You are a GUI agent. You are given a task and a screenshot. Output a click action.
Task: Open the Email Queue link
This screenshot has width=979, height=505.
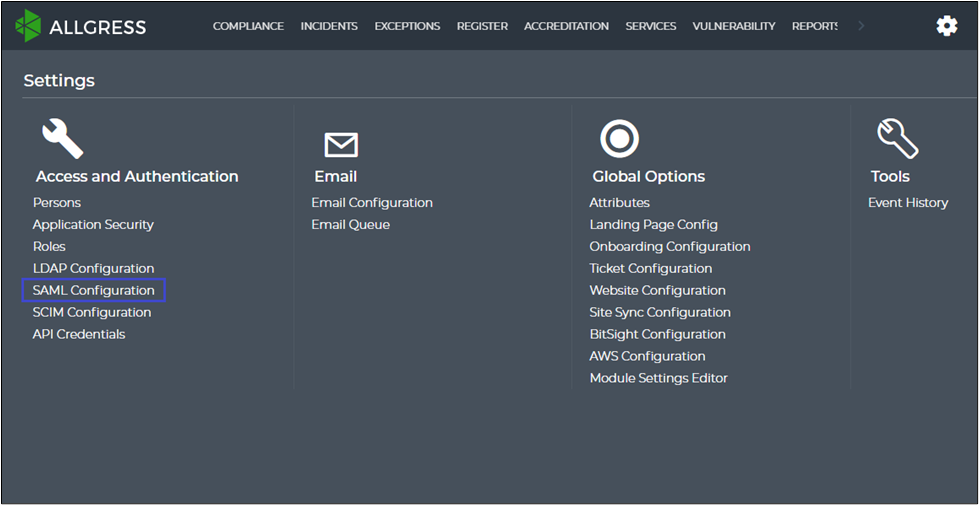pyautogui.click(x=350, y=224)
